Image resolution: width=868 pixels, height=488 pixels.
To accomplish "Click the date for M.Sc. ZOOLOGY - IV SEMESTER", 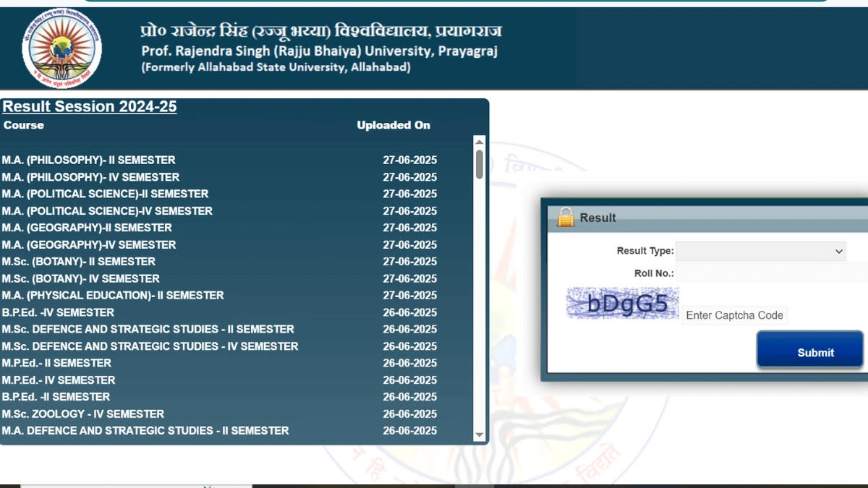I will (410, 414).
